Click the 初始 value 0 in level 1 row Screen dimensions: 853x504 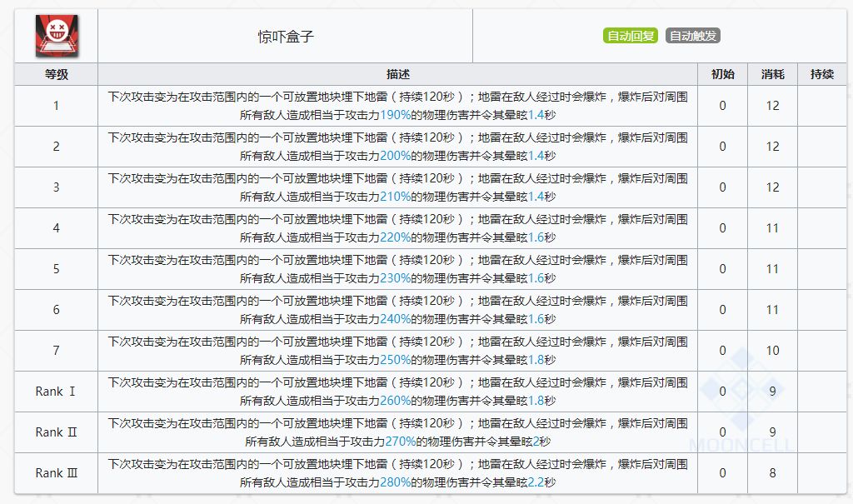tap(722, 106)
